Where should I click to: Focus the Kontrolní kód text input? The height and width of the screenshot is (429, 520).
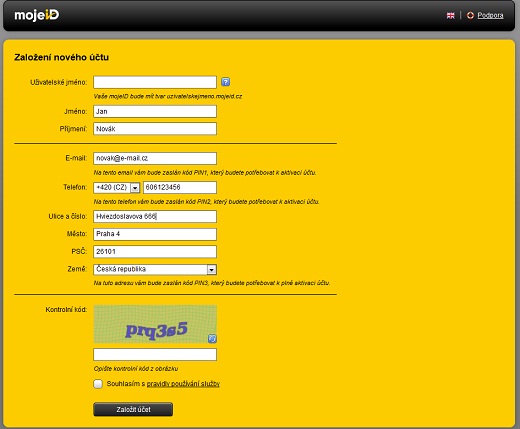point(155,355)
